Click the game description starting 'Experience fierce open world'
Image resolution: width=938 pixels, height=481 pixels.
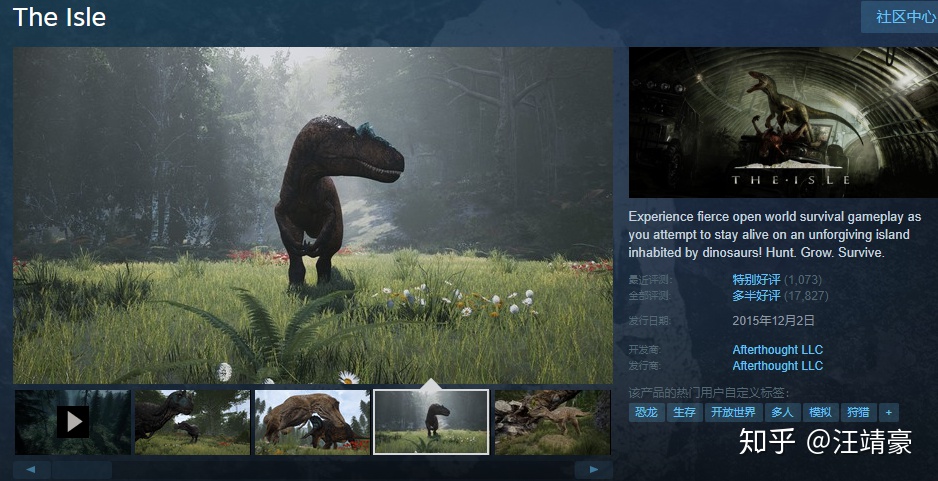coord(774,235)
